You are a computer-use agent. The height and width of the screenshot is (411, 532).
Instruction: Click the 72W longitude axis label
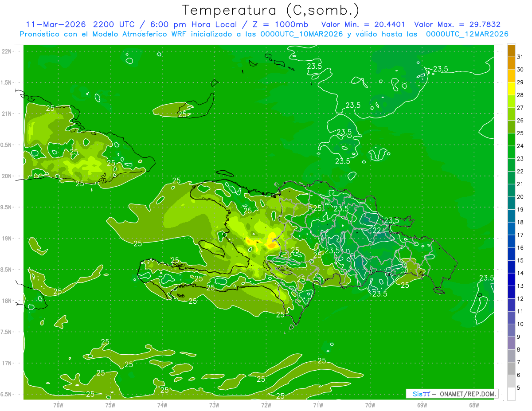coord(266,405)
